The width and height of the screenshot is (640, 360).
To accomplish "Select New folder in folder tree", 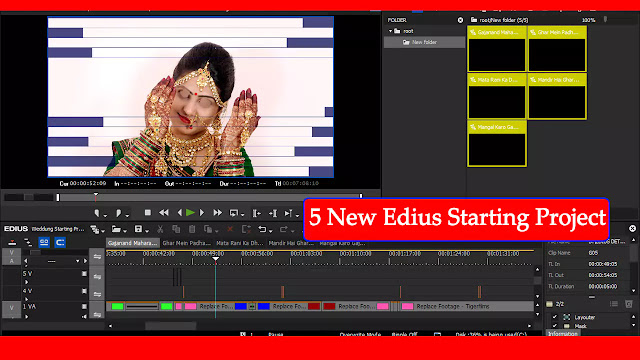I will click(x=424, y=42).
